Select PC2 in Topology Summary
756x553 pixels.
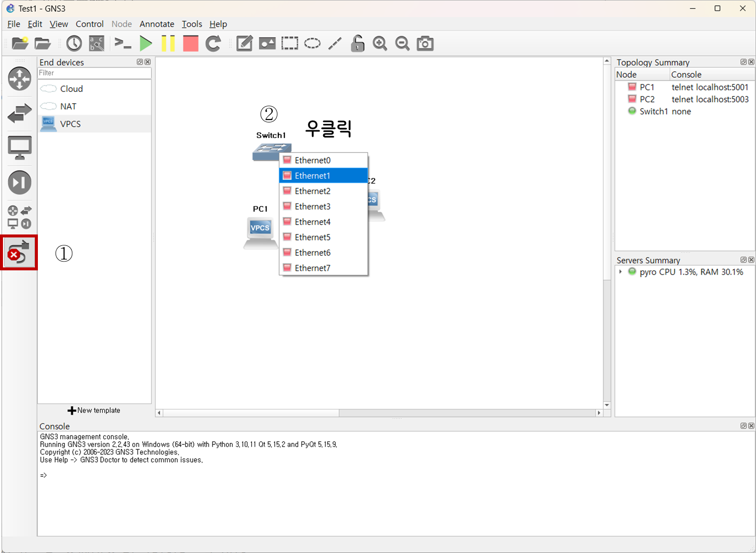point(647,99)
